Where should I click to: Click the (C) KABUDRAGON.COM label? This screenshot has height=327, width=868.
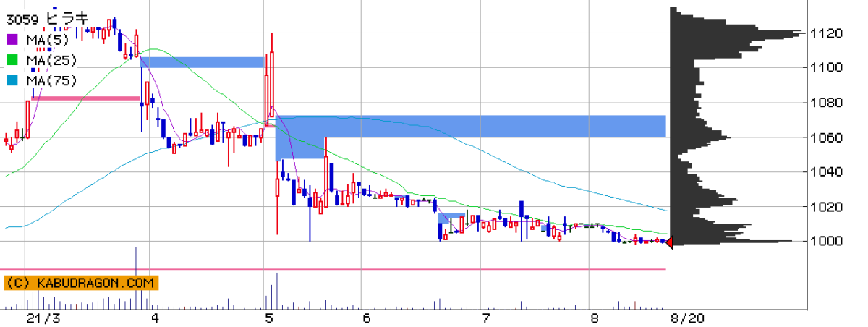[80, 283]
